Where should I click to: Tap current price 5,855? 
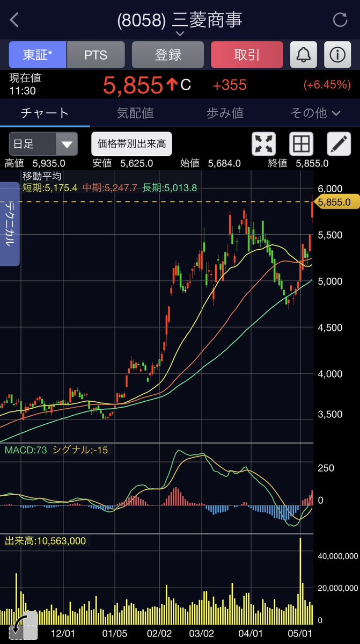pyautogui.click(x=133, y=85)
